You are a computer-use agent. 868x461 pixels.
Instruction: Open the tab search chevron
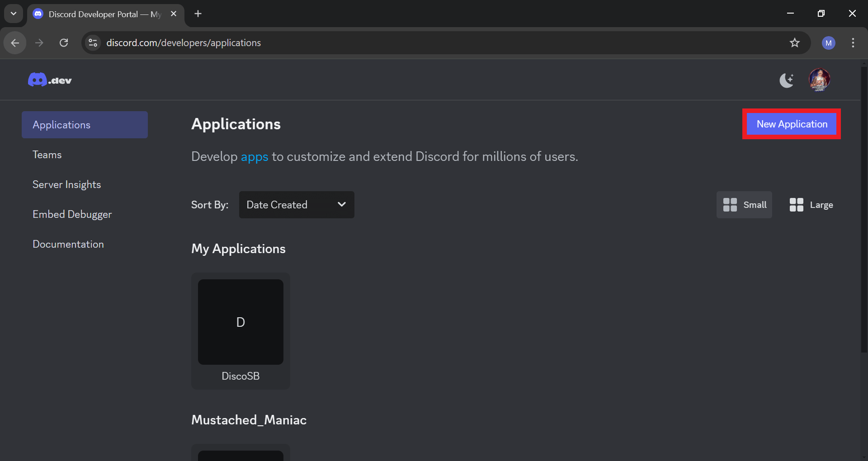13,14
